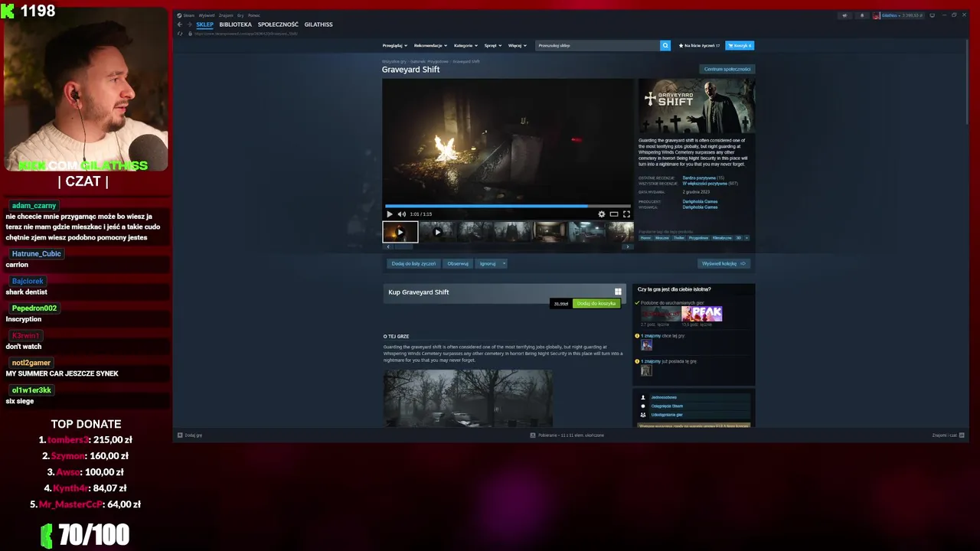Go back with Steam's left arrow
980x551 pixels.
[181, 24]
